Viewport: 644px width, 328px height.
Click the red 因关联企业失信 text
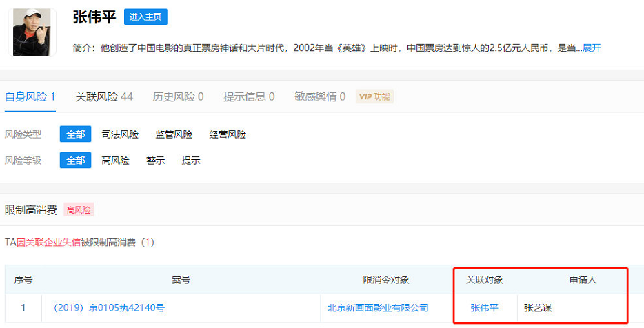tap(48, 242)
